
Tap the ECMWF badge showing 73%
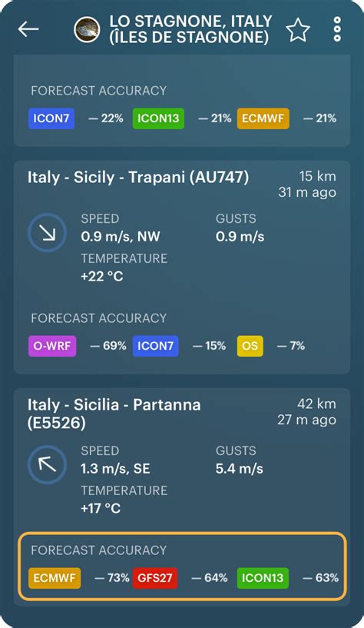tap(55, 578)
